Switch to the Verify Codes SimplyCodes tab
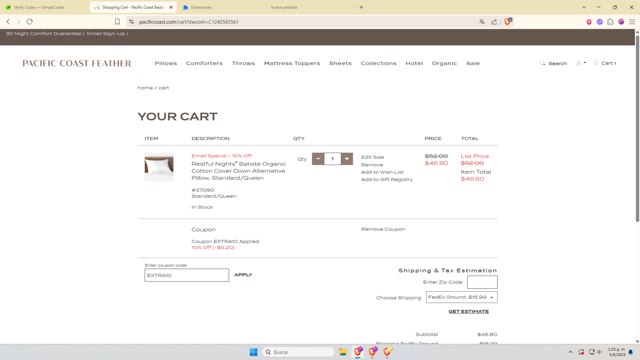Image resolution: width=640 pixels, height=360 pixels. (39, 7)
